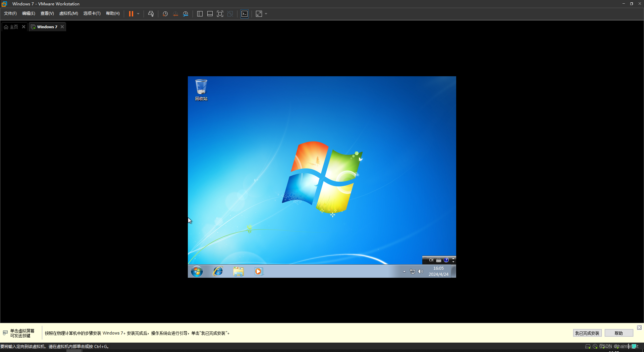Open the snapshot manager

[x=185, y=14]
